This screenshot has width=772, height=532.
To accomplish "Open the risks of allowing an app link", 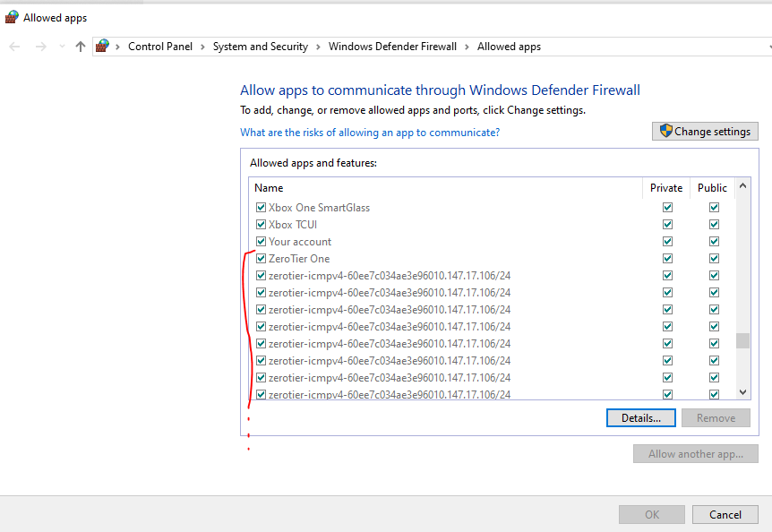I will click(x=370, y=133).
